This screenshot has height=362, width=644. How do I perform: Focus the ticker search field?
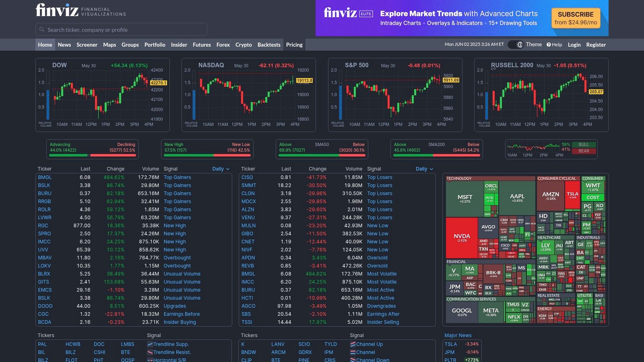[x=121, y=29]
